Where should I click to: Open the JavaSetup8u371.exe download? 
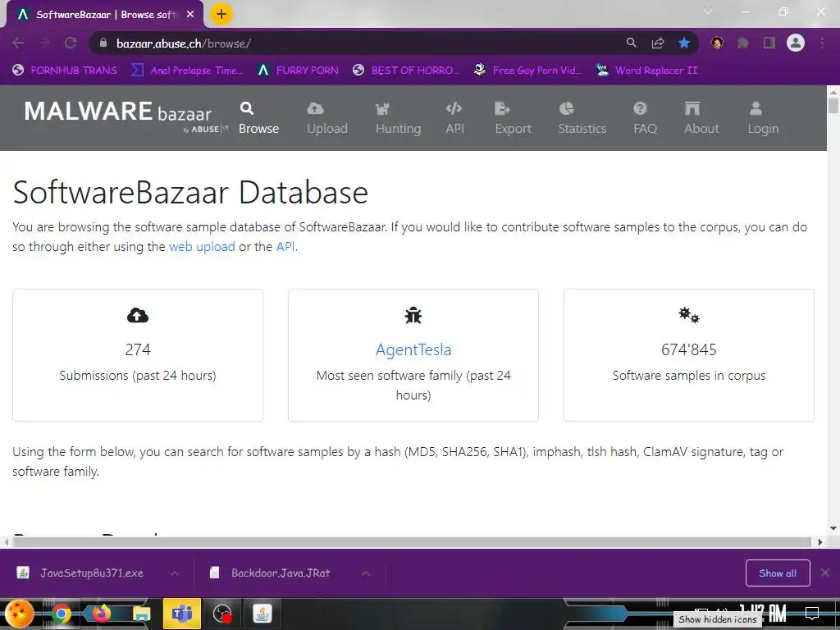[80, 573]
